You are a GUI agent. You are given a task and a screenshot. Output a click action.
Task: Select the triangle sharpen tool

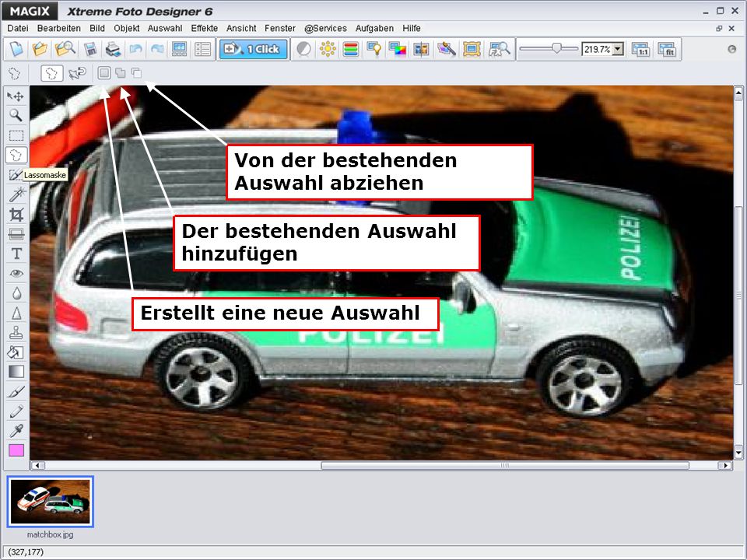16,313
